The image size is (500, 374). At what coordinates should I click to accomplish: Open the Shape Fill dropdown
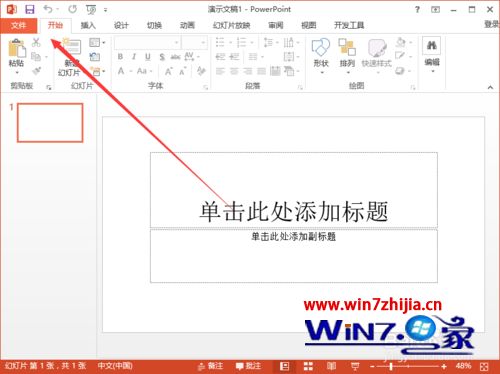tap(404, 42)
